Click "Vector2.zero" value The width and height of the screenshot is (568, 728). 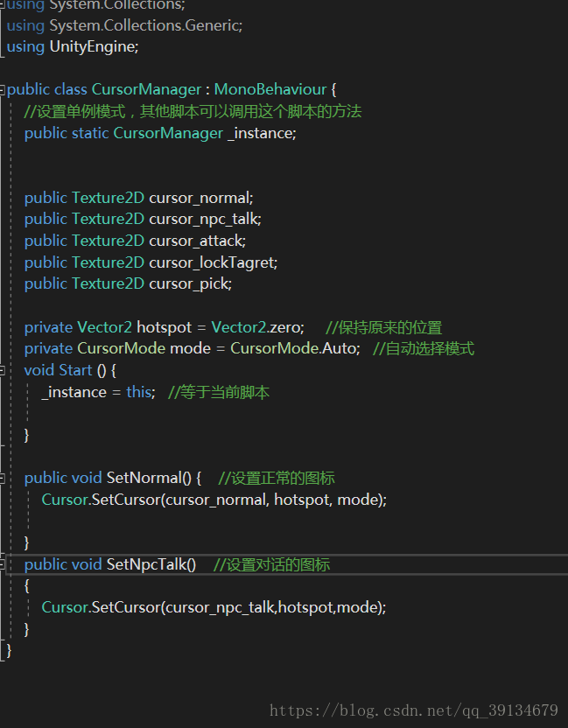click(256, 328)
